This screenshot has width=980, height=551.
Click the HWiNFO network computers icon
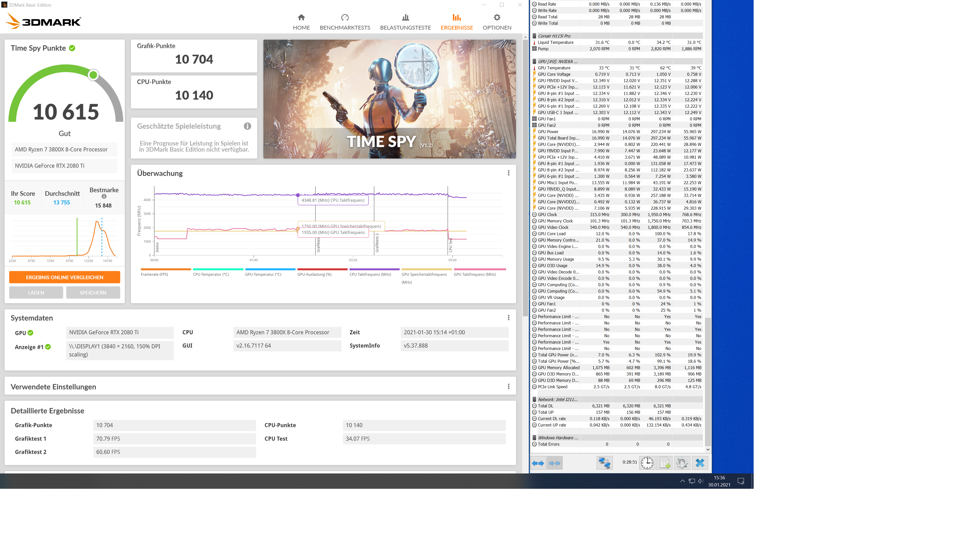604,463
